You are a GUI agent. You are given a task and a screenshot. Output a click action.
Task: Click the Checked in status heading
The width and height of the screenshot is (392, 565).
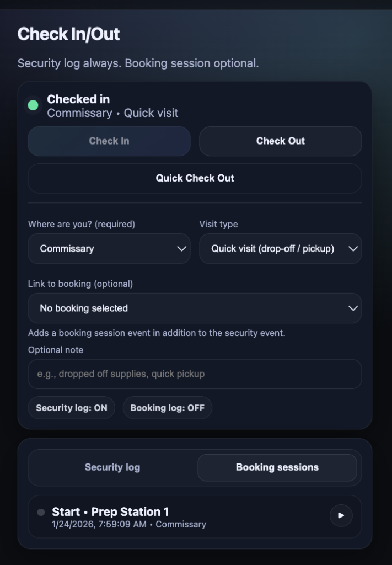(x=78, y=99)
